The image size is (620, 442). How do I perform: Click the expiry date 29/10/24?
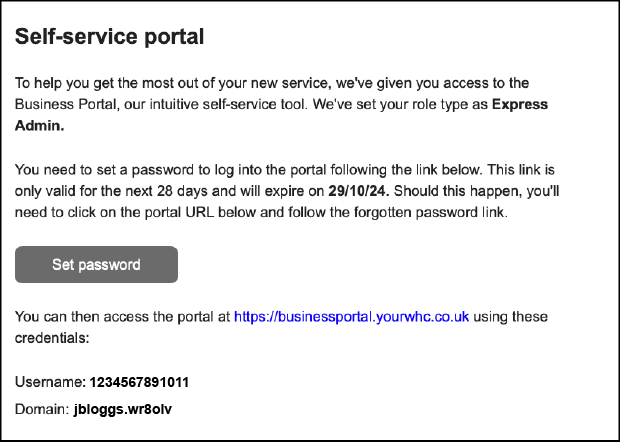[359, 191]
